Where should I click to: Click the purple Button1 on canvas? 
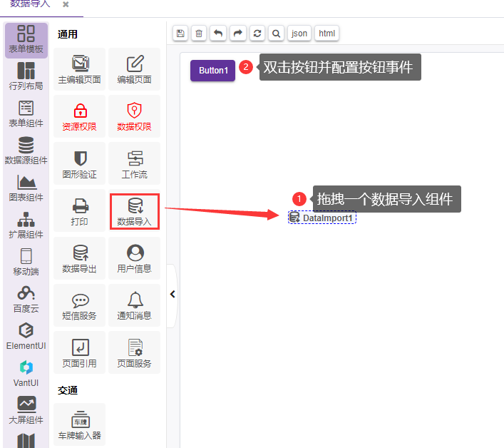[x=212, y=71]
